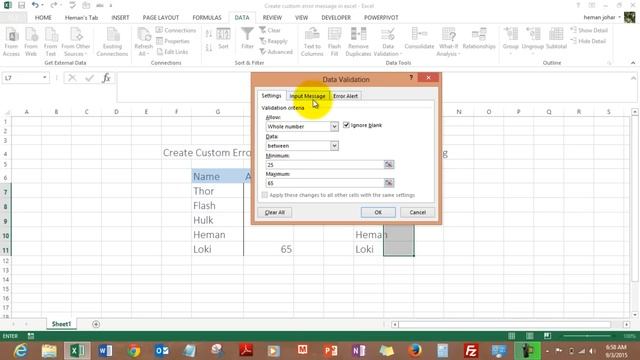
Task: Click Data Validation help question mark
Action: tap(411, 78)
